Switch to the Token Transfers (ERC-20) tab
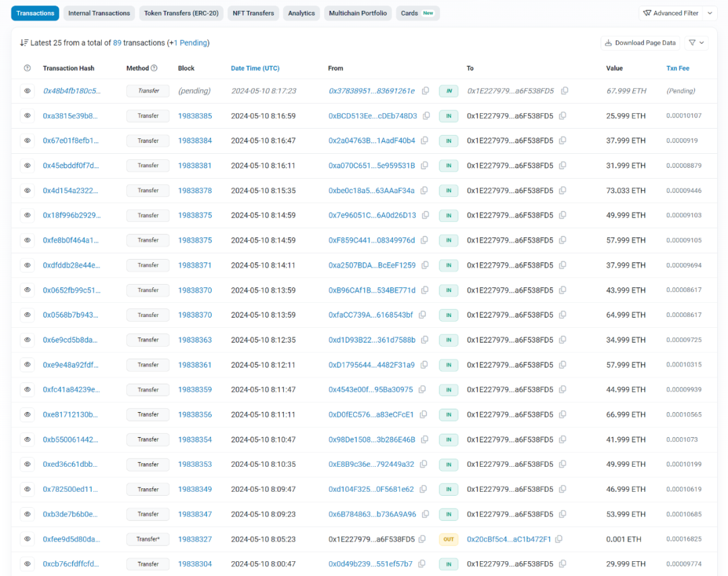The image size is (728, 576). [181, 13]
